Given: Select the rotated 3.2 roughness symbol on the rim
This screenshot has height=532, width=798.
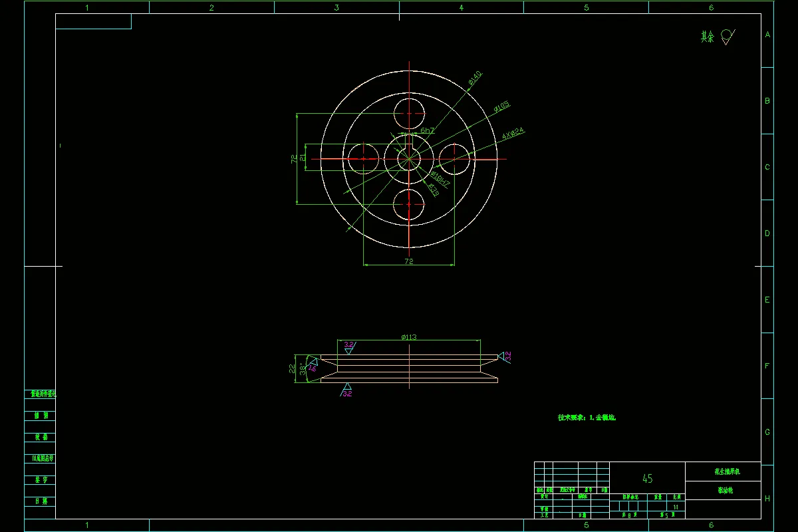Looking at the screenshot, I should (x=505, y=356).
